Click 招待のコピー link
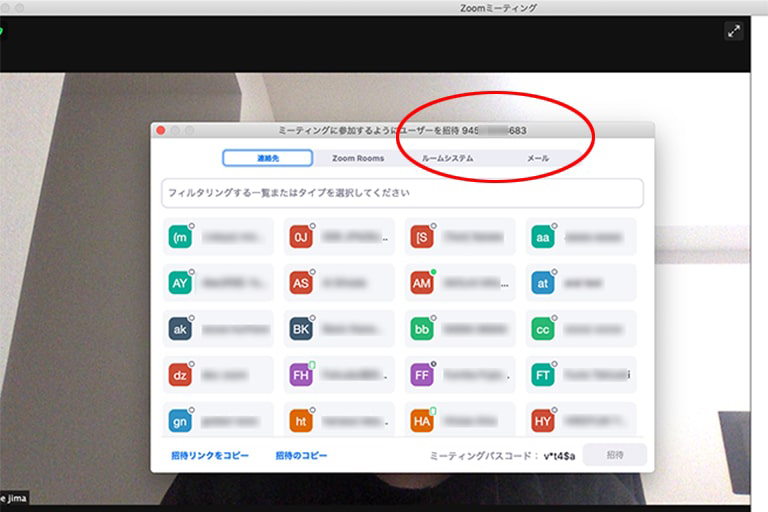 tap(301, 456)
